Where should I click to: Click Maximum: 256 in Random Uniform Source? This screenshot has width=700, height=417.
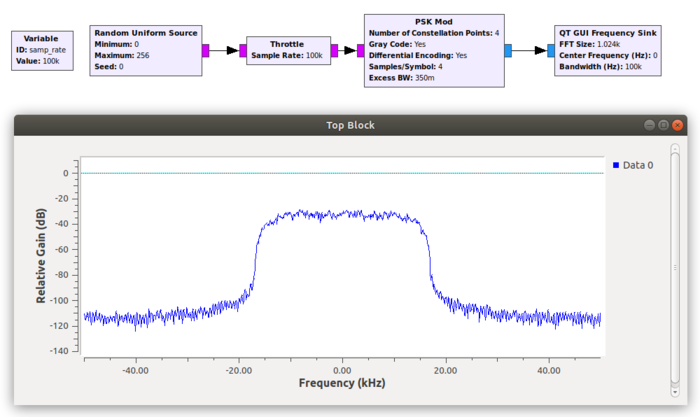(x=122, y=55)
